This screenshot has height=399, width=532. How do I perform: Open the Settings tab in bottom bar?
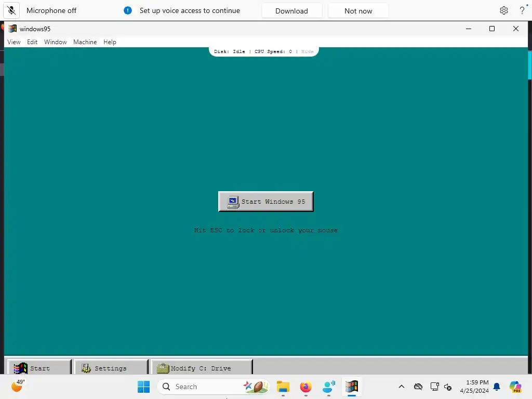click(111, 367)
